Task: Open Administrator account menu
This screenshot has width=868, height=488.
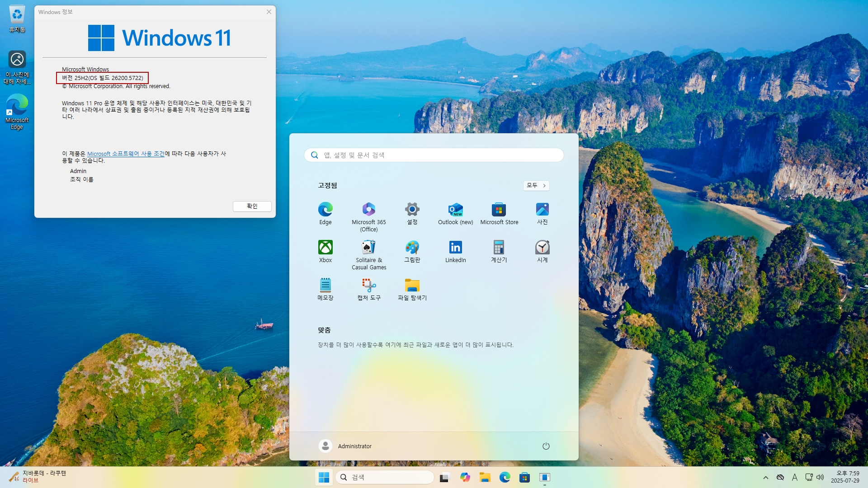Action: [345, 446]
